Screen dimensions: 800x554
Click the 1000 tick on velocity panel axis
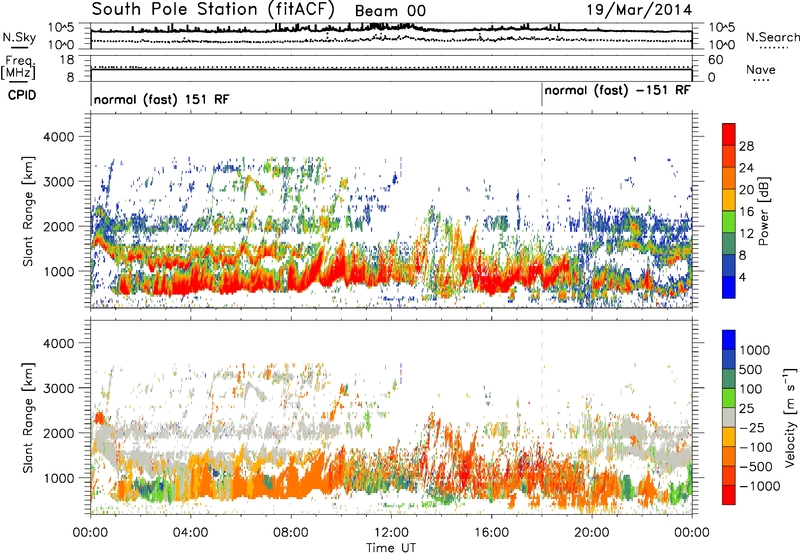[58, 478]
